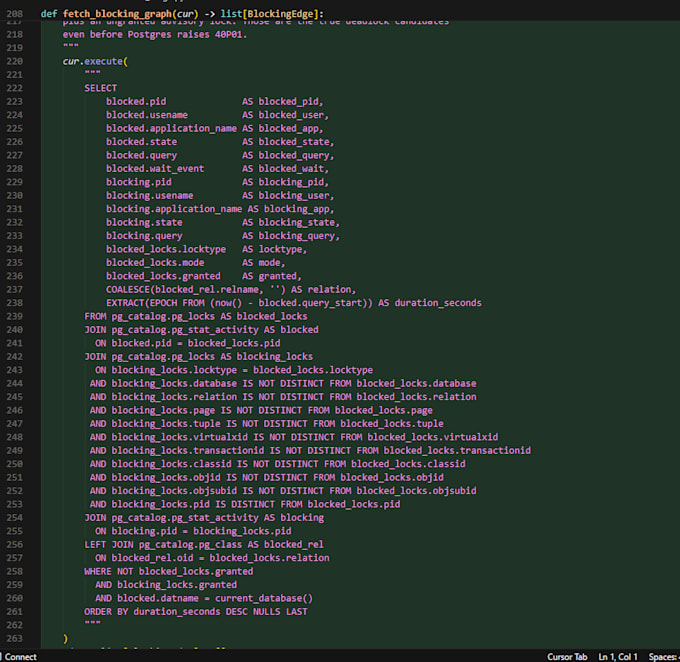The width and height of the screenshot is (680, 662).
Task: Place cursor on the COALESCE function
Action: (128, 289)
